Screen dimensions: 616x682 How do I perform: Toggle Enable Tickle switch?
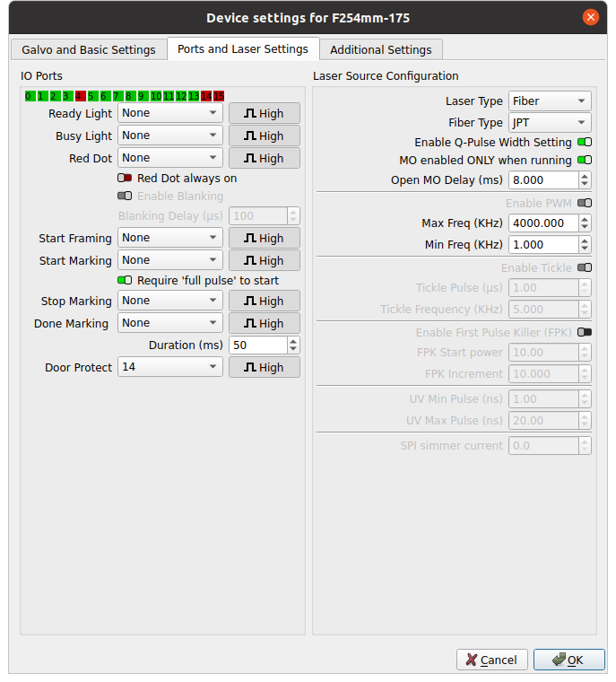(x=585, y=267)
